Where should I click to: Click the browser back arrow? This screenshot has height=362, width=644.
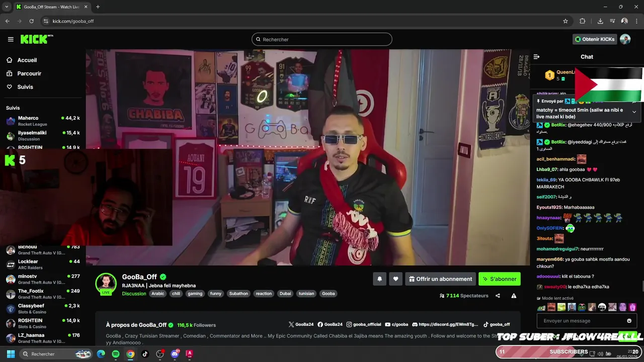8,21
